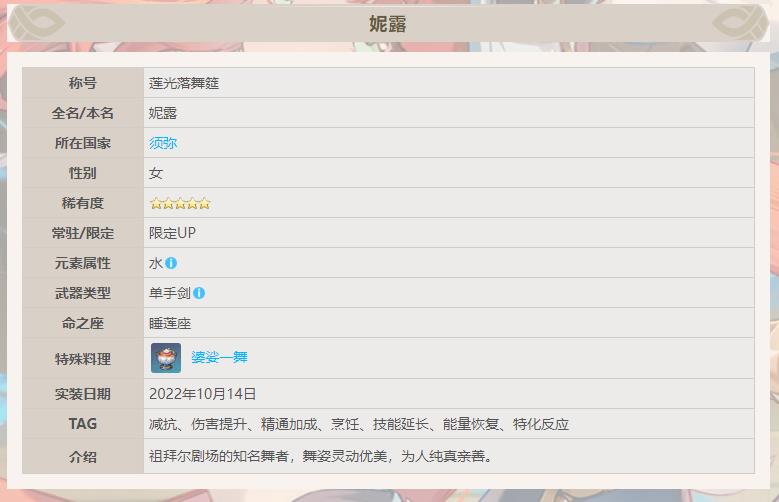This screenshot has height=502, width=779.
Task: Click the gender value 女
Action: (x=156, y=173)
